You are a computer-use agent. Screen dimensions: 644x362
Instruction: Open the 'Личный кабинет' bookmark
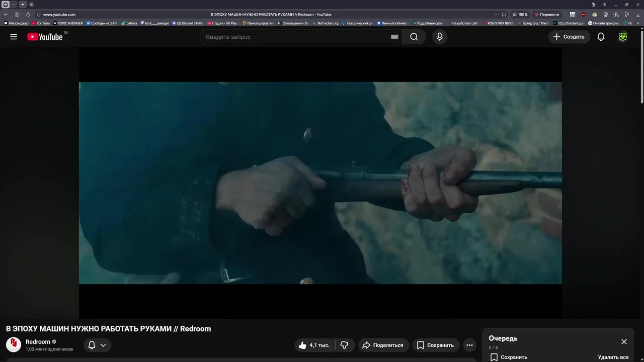(x=392, y=23)
